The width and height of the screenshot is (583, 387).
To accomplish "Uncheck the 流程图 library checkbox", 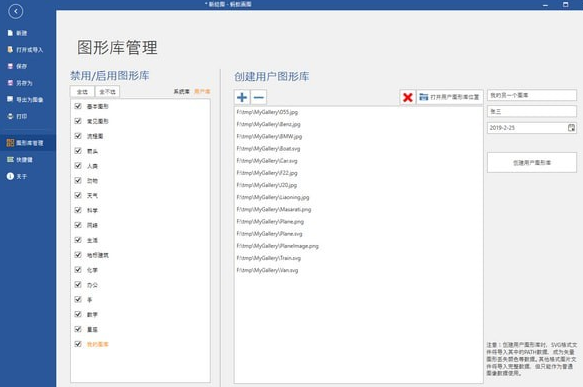I will (78, 136).
